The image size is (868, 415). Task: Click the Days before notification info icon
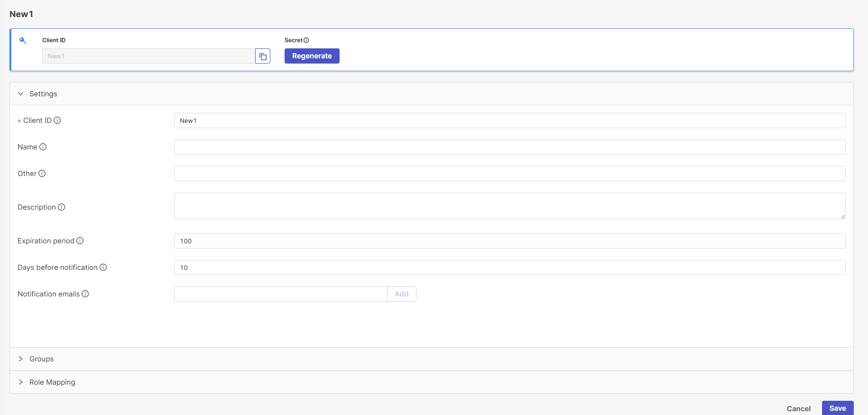(103, 267)
